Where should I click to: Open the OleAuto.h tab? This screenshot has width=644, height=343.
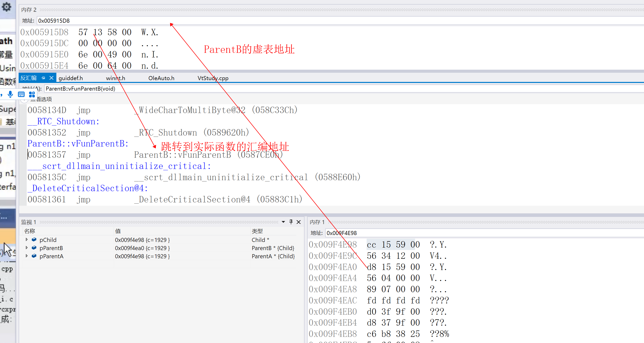point(161,78)
